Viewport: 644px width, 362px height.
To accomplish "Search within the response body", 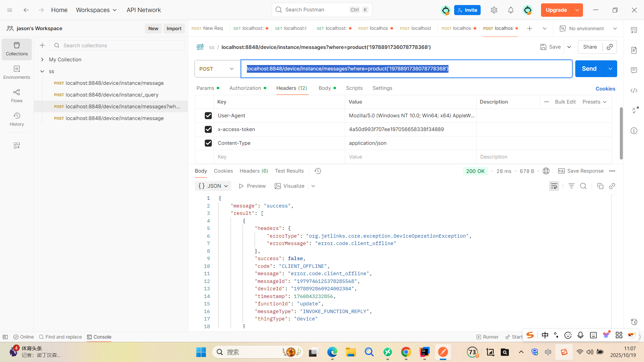I will point(583,186).
